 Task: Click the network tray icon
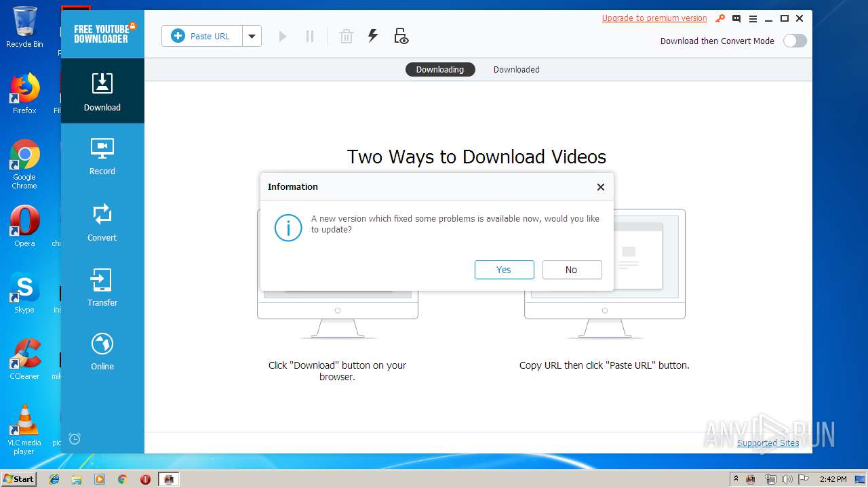[770, 479]
